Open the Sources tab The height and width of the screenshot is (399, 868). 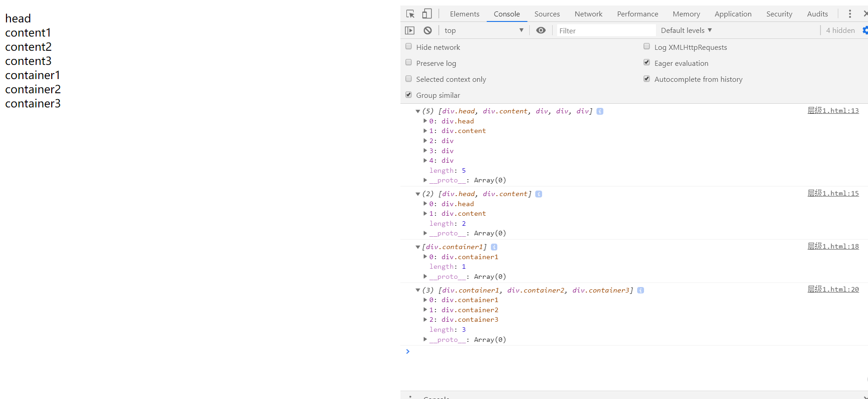click(x=547, y=14)
